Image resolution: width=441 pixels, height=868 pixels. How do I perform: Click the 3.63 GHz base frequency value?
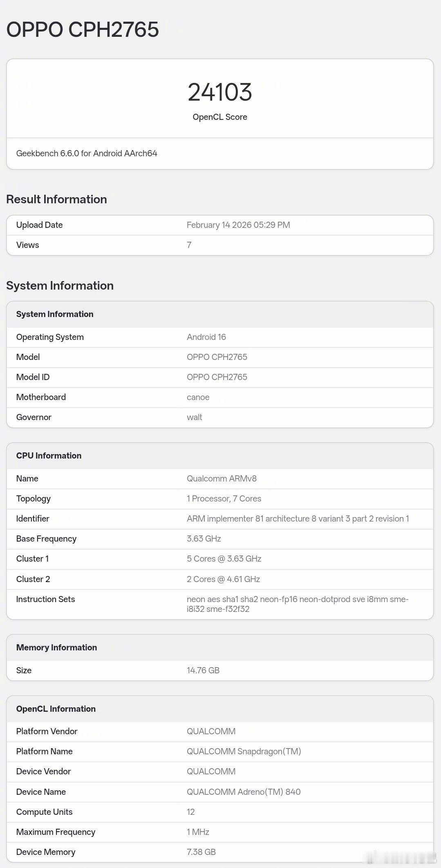pos(204,539)
